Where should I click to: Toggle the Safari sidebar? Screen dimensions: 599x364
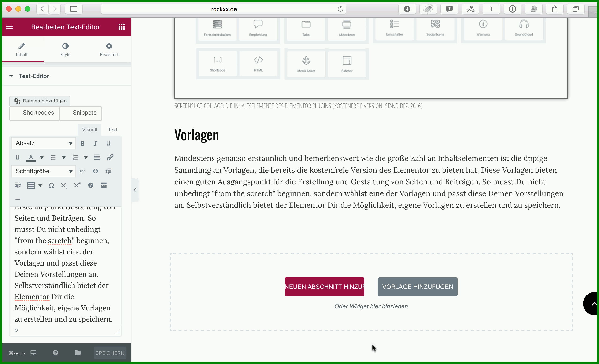74,9
